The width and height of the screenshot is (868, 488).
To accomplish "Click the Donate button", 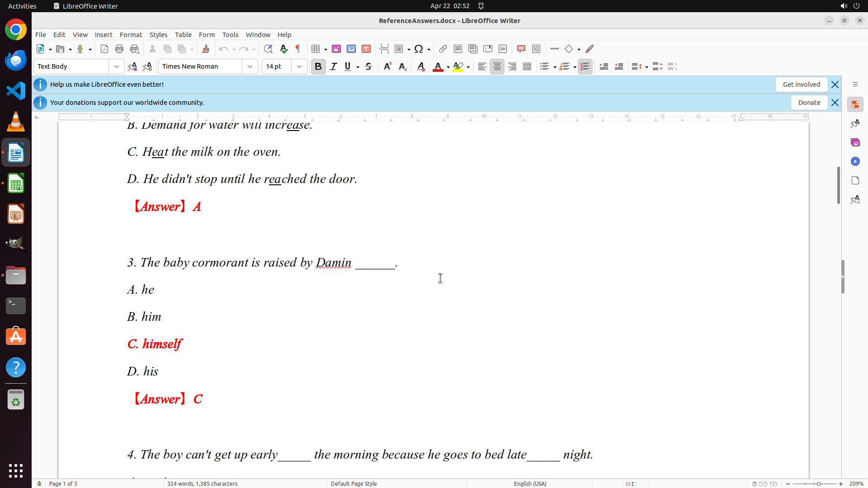I will coord(809,103).
